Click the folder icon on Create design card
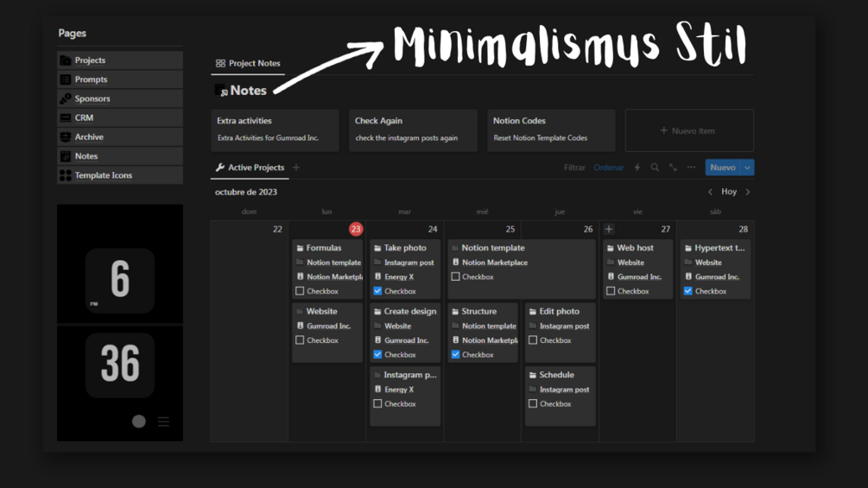 (x=377, y=312)
